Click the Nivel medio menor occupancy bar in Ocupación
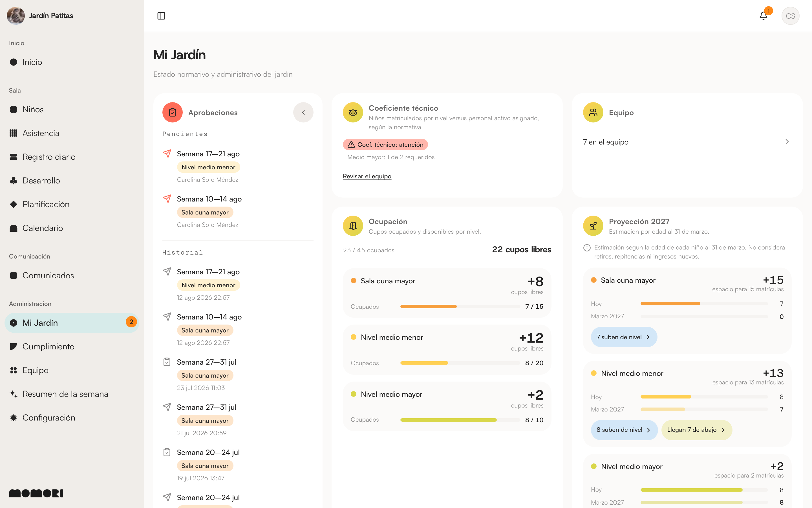 (x=460, y=363)
